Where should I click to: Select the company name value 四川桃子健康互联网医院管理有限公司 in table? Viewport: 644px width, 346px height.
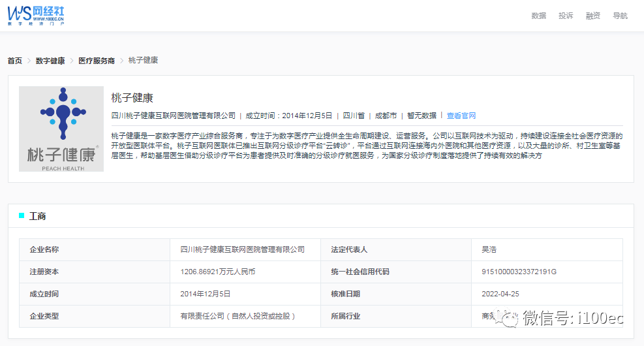tap(242, 249)
